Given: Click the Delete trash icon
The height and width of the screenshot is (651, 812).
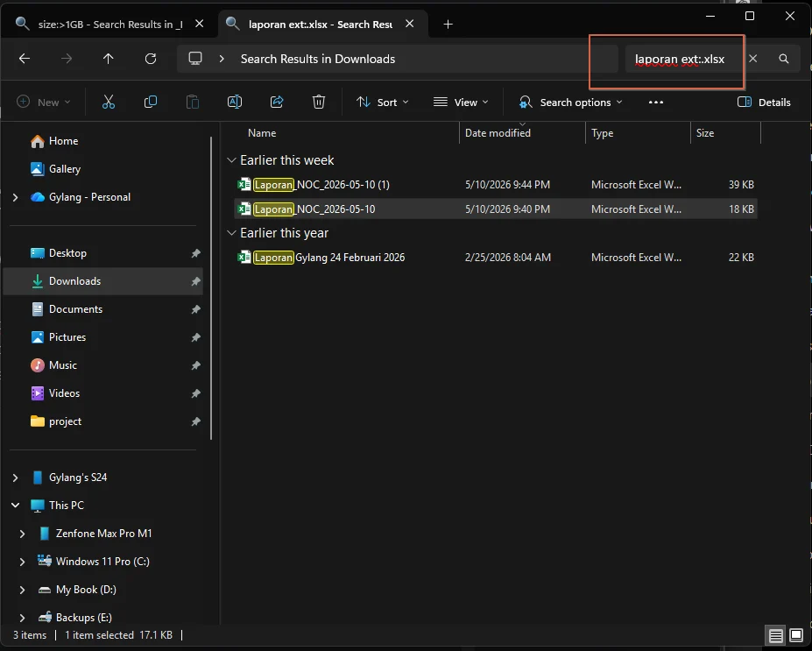Looking at the screenshot, I should (x=319, y=102).
